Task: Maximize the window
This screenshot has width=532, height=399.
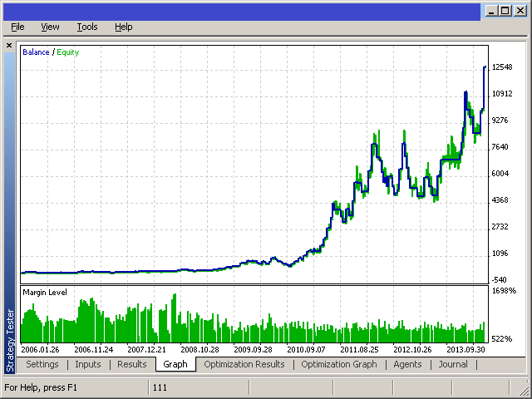Action: (x=505, y=11)
